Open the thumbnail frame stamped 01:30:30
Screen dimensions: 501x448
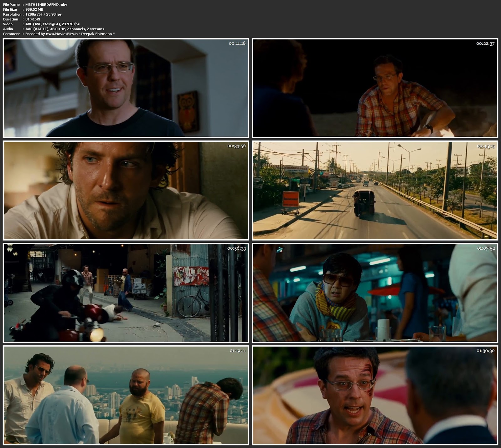pos(375,395)
